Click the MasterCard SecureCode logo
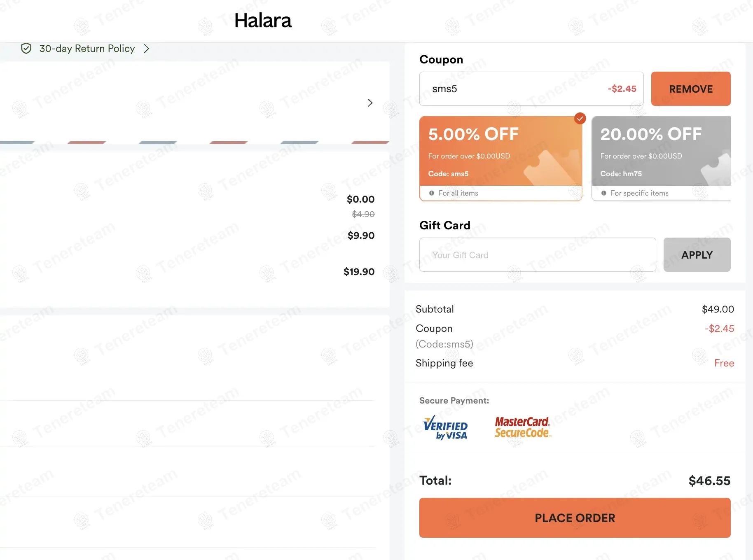This screenshot has width=753, height=560. pyautogui.click(x=522, y=427)
